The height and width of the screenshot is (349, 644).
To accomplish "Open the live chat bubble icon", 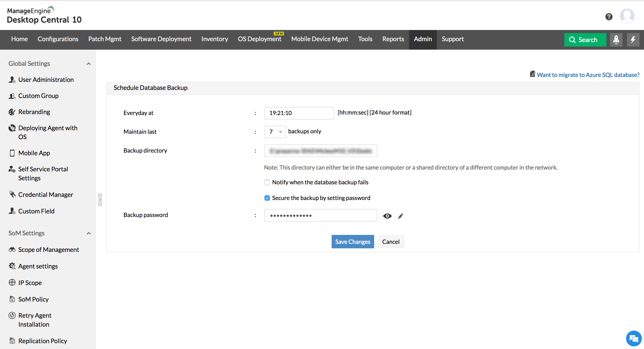I will [x=633, y=338].
